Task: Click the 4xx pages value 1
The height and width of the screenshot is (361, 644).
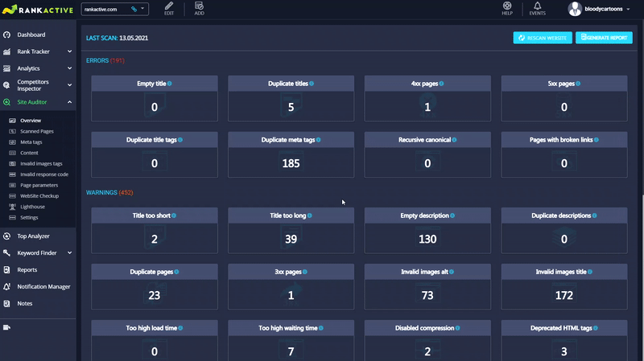Action: 427,107
